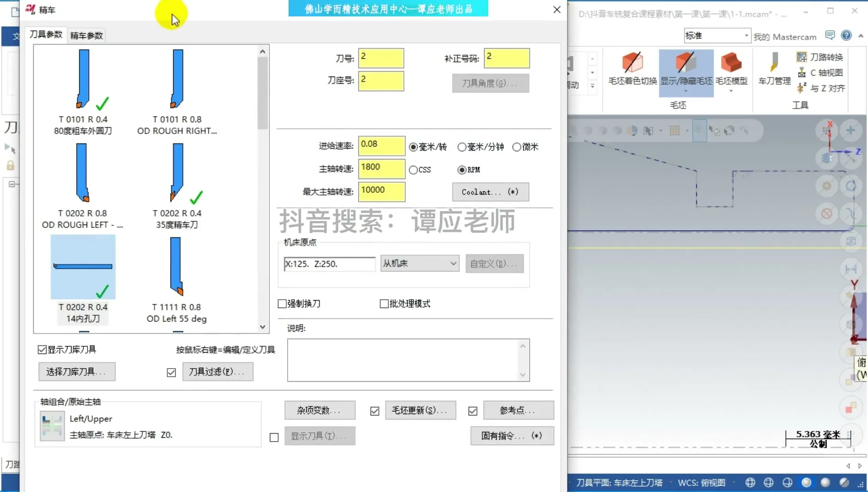Switch to the 刀具参数 tab
The image size is (868, 492).
tap(46, 34)
